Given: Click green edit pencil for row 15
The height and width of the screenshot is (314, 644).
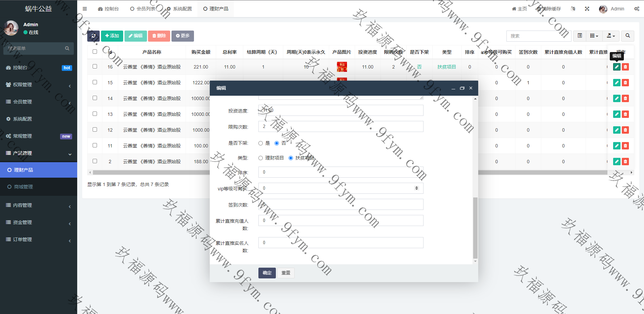Looking at the screenshot, I should (616, 83).
